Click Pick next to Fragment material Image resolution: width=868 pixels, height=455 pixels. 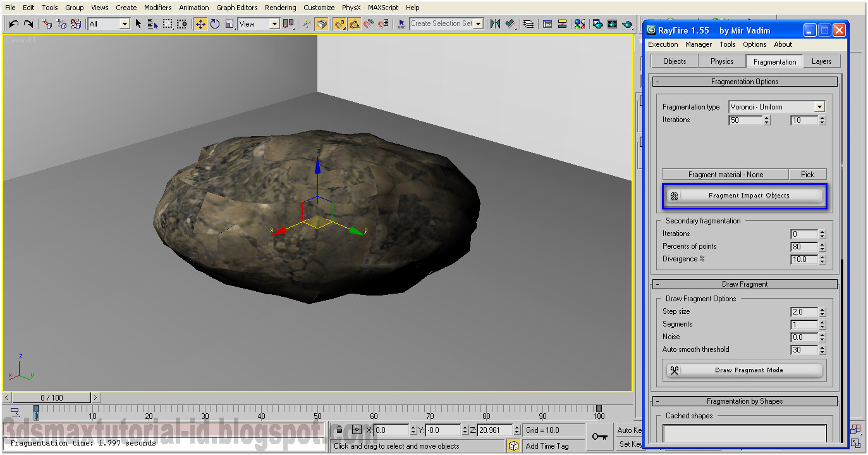pyautogui.click(x=807, y=174)
